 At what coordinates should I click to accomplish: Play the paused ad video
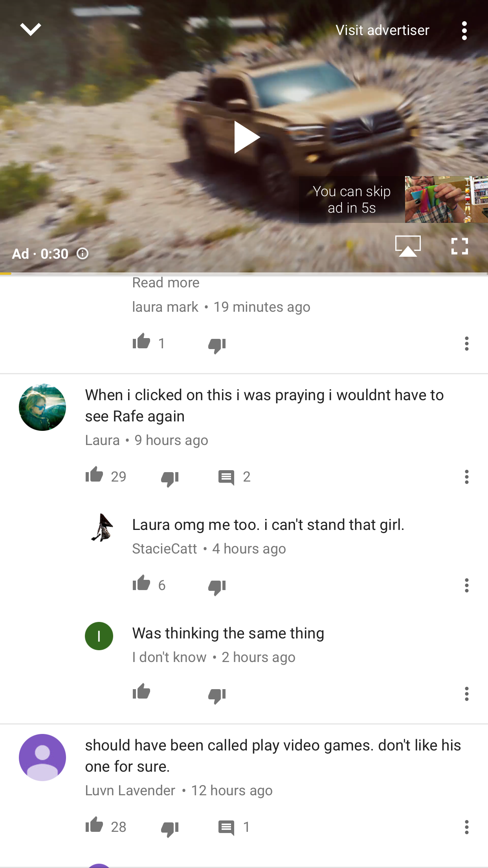[247, 137]
